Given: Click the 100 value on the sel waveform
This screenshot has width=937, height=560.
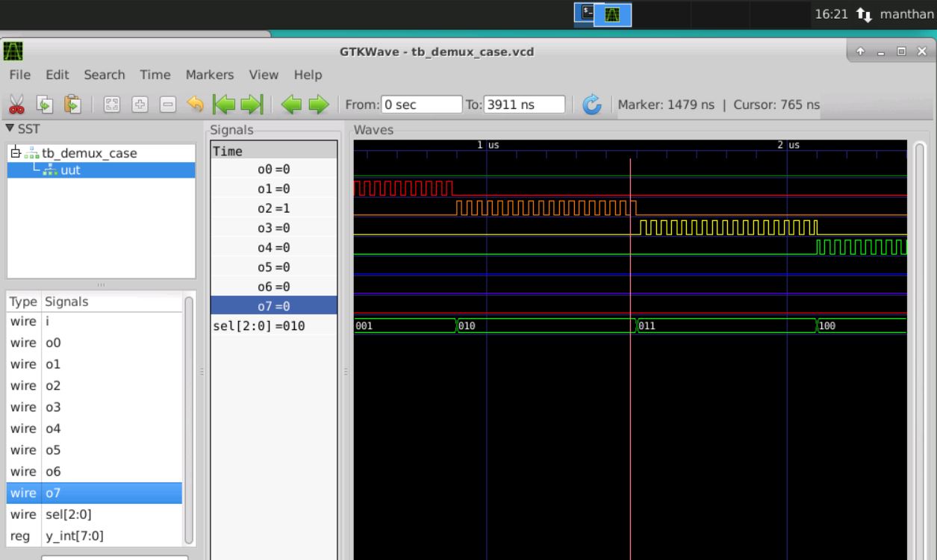Looking at the screenshot, I should 827,326.
